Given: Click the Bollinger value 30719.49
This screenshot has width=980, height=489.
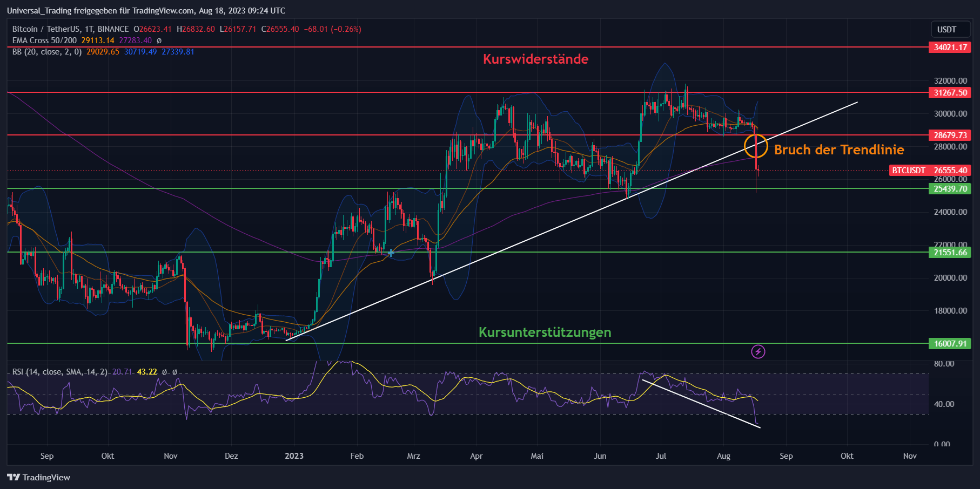Looking at the screenshot, I should tap(140, 52).
